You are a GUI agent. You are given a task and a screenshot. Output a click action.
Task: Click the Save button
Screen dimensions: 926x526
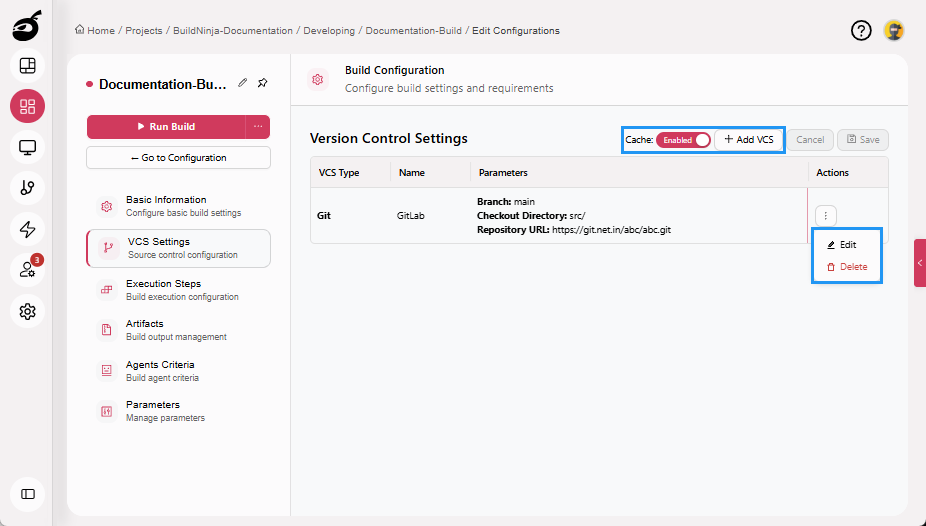863,140
